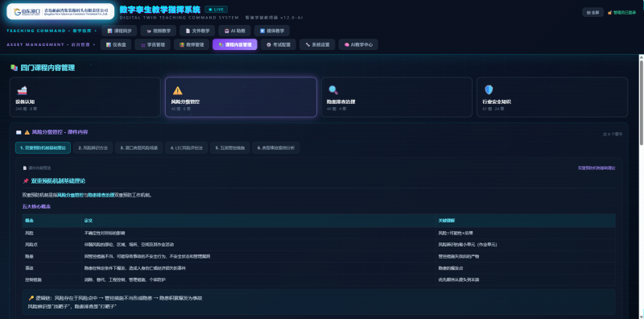Click the 仪表盘 chart icon

click(109, 45)
